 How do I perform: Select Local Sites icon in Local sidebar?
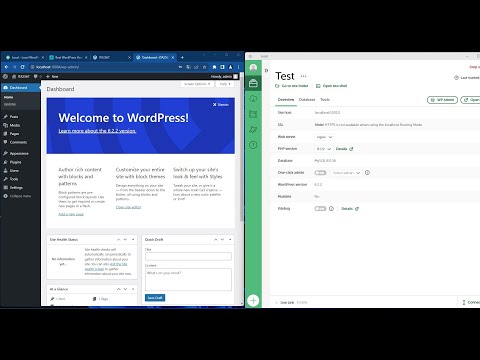pyautogui.click(x=253, y=83)
